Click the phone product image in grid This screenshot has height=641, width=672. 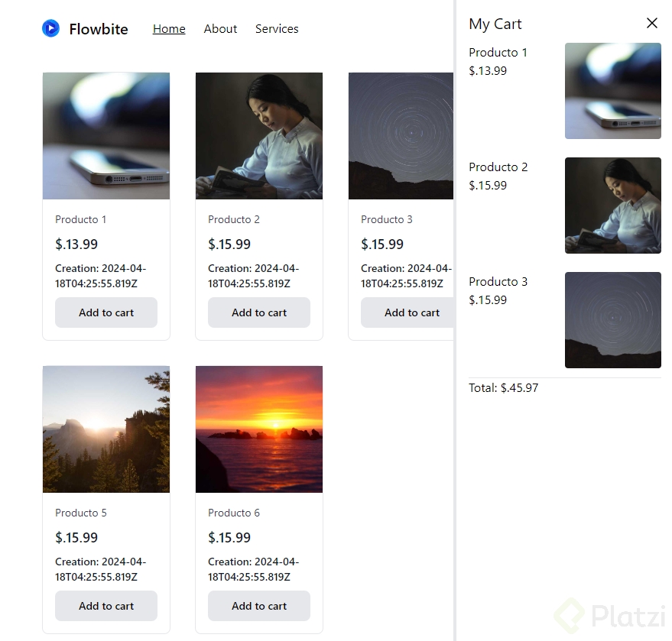pos(106,136)
